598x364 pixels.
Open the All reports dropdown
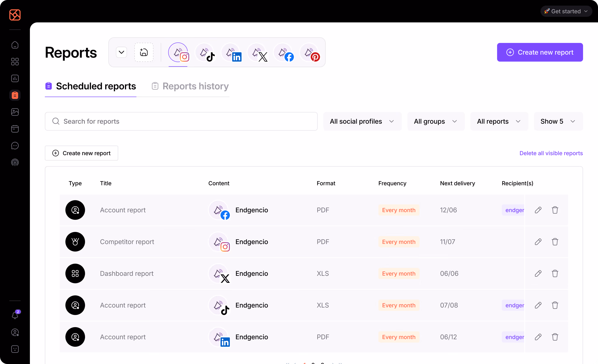click(499, 121)
